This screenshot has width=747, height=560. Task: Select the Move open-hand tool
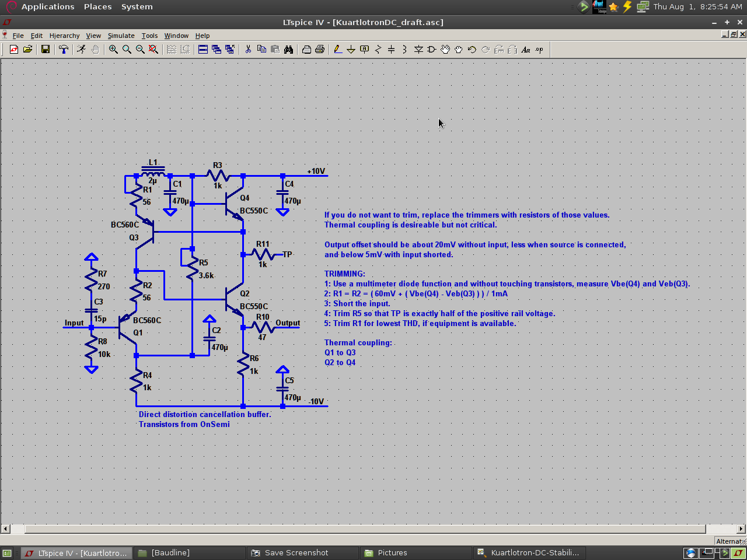click(445, 50)
